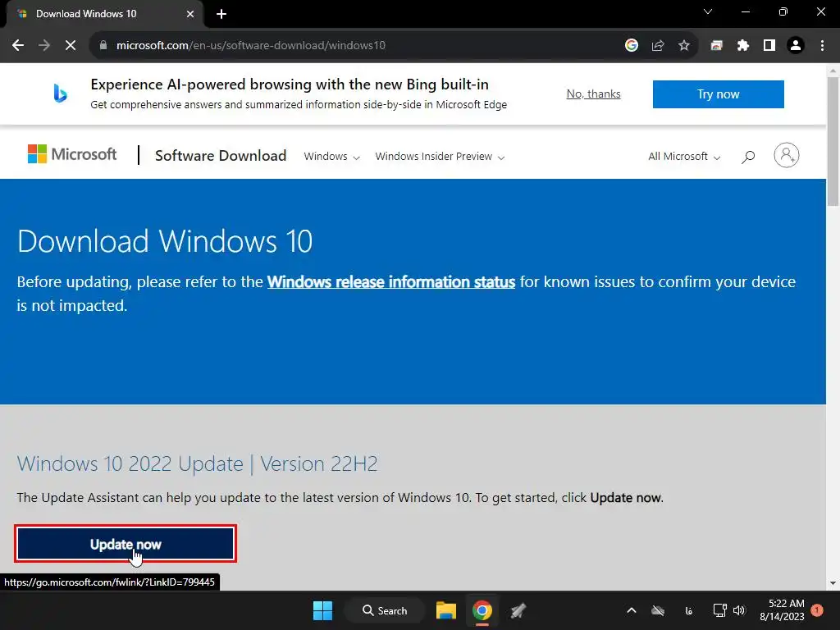Screen dimensions: 840x630
Task: Open Chrome three-dot menu
Action: click(x=822, y=46)
